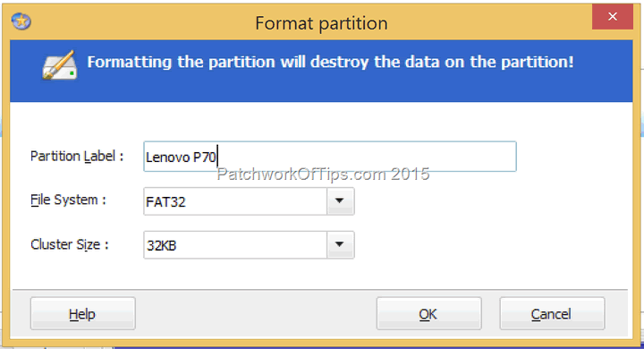
Task: Open Help for formatting partitions
Action: (x=82, y=313)
